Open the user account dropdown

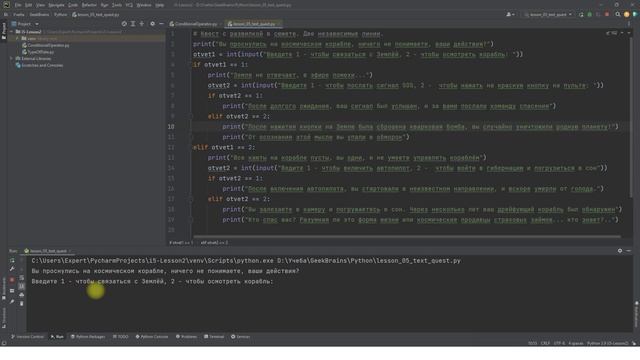click(x=510, y=15)
